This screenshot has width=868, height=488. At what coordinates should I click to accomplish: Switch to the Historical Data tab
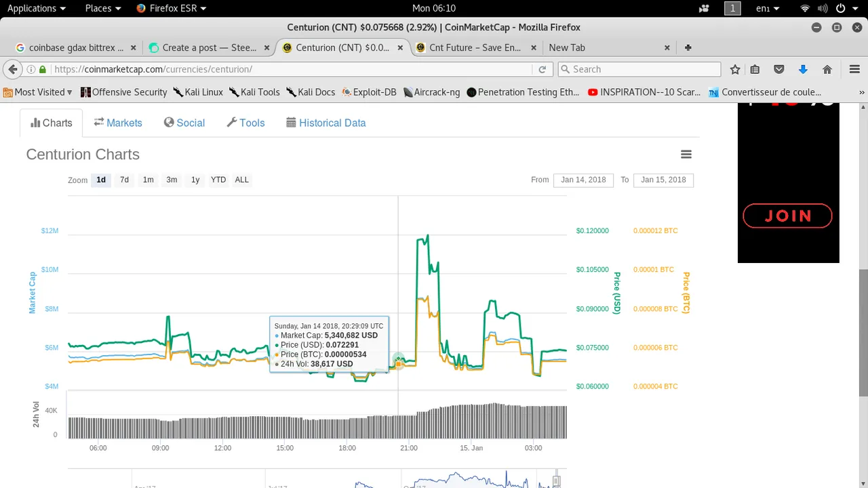point(326,123)
